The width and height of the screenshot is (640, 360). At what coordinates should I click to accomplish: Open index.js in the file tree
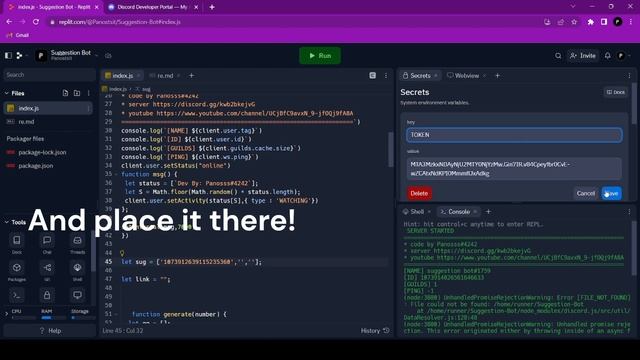point(48,108)
